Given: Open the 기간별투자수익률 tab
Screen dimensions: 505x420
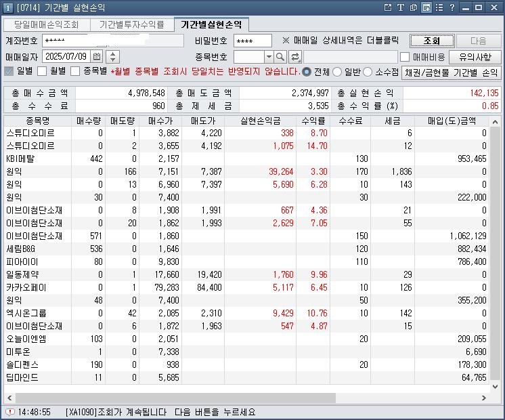Looking at the screenshot, I should click(x=131, y=25).
